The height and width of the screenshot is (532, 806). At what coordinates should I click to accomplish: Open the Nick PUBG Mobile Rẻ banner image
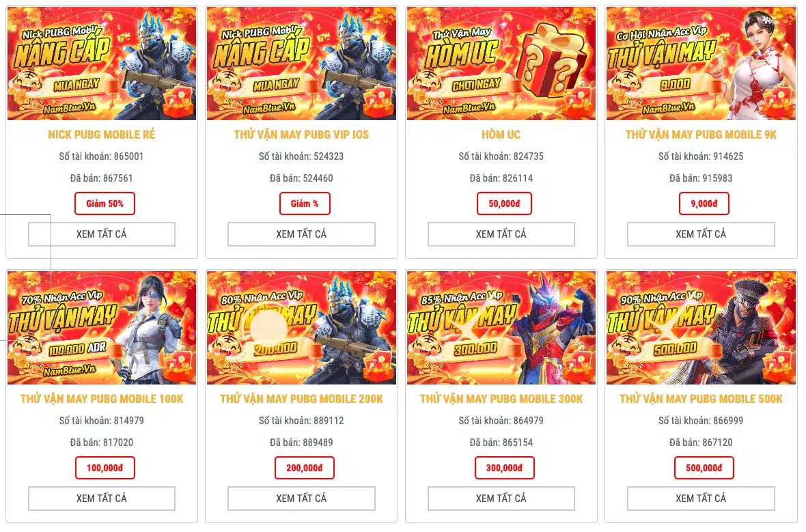pos(102,64)
